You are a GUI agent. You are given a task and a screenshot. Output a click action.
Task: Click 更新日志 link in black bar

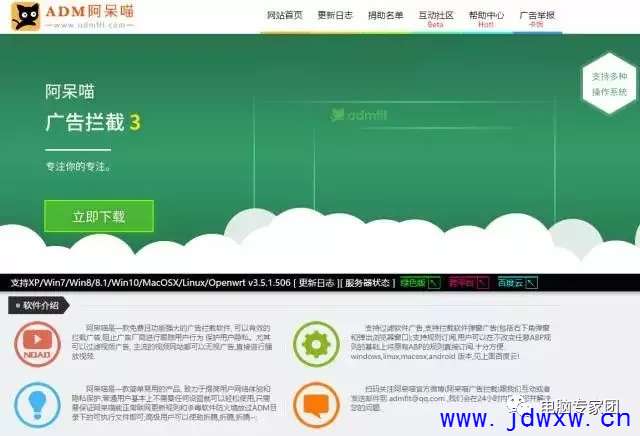tap(316, 283)
